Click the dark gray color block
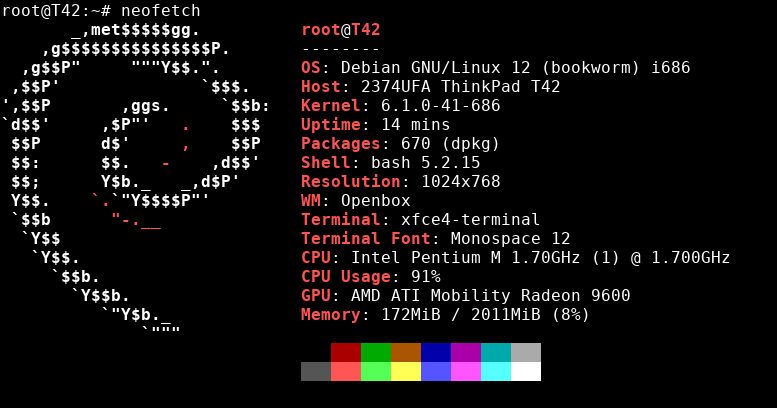Viewport: 777px width, 408px height. click(316, 371)
